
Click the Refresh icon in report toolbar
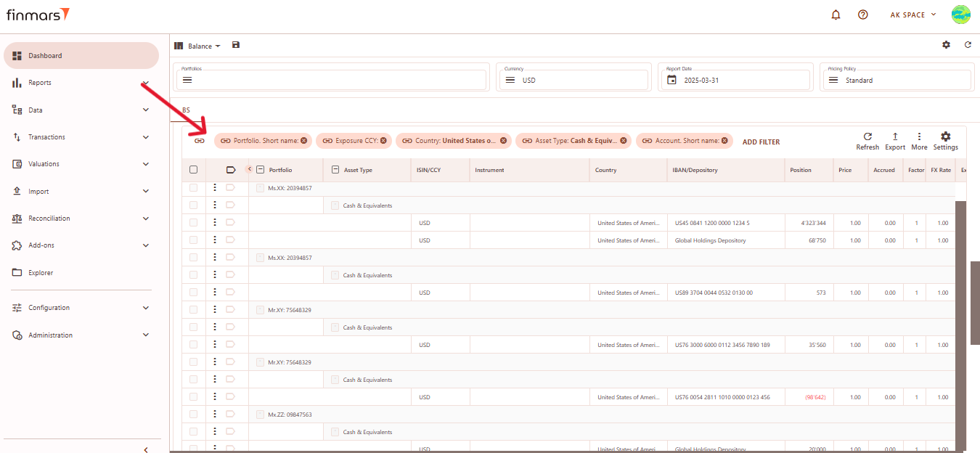[867, 136]
